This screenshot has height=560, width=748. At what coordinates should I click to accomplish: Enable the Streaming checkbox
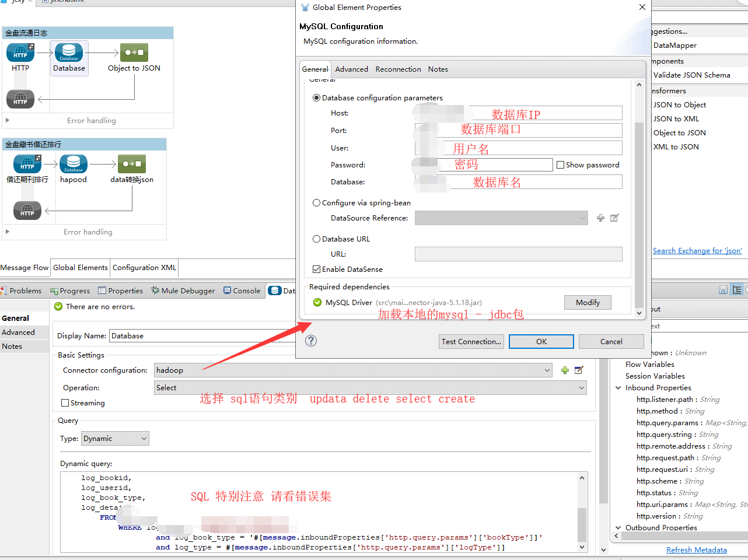65,403
